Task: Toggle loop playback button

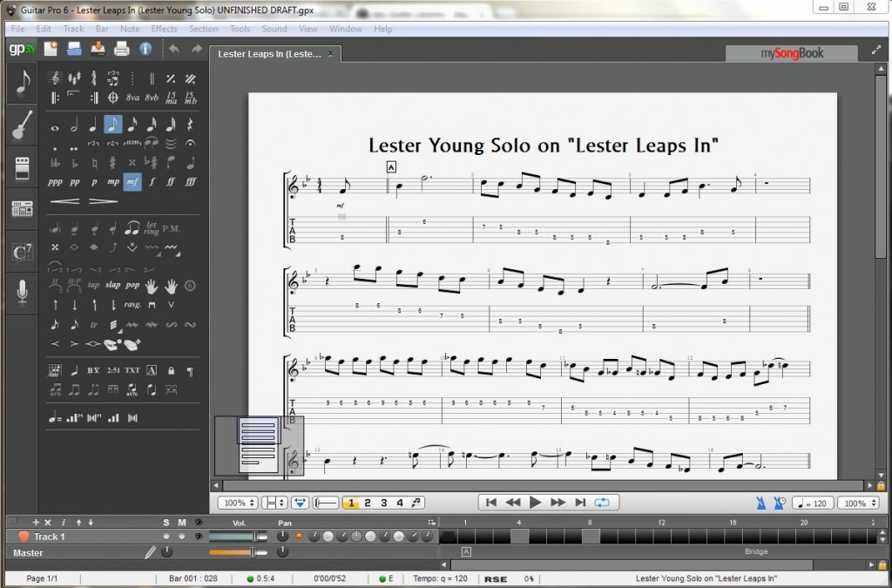Action: (602, 503)
